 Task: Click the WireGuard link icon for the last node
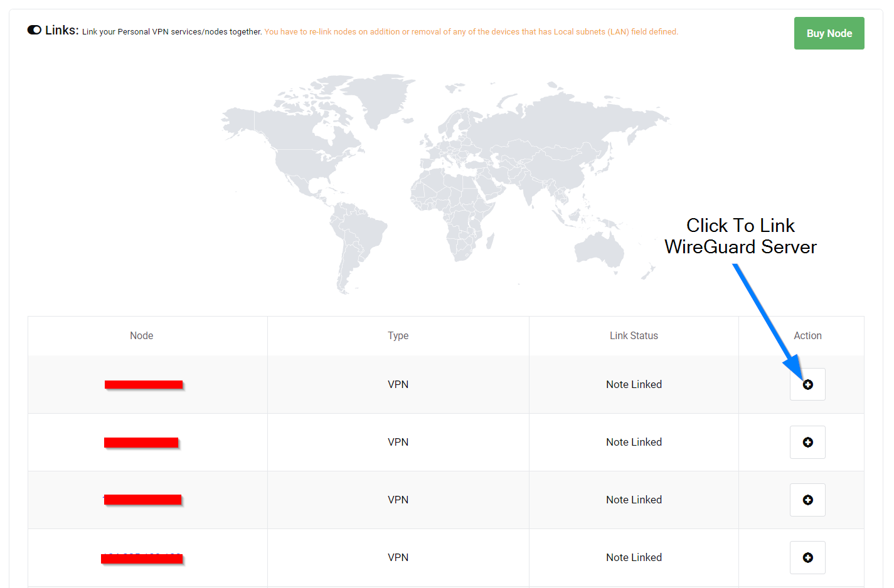pos(807,557)
